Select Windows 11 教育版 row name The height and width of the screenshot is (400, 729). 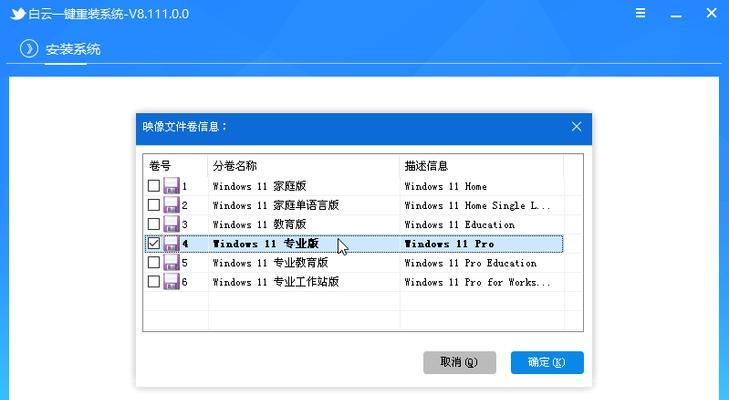[259, 224]
